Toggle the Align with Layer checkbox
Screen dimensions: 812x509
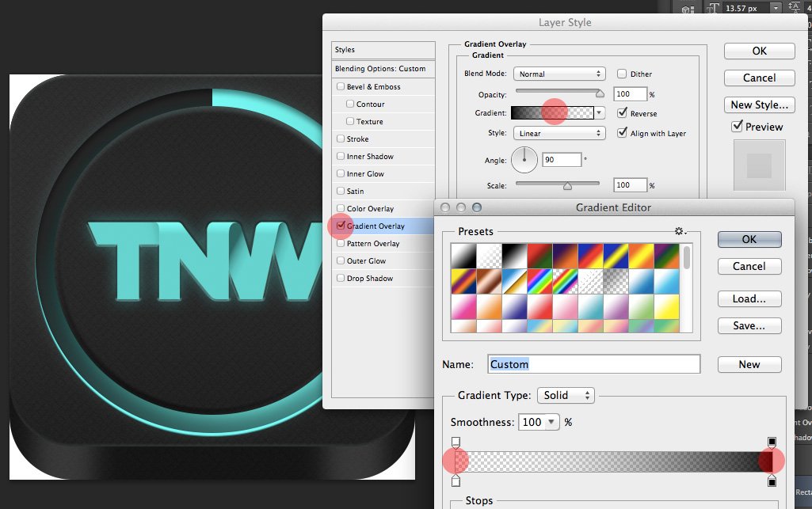click(x=622, y=133)
